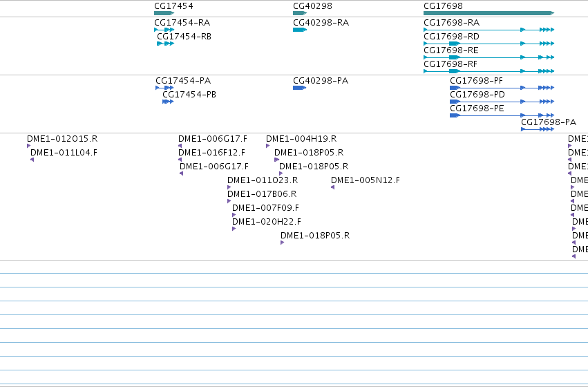Choose transcript CG17698-RF

(x=489, y=71)
